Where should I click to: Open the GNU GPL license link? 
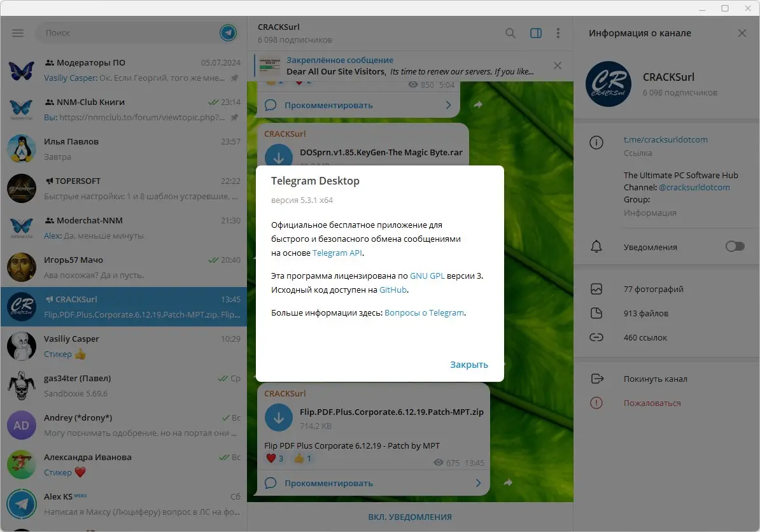click(427, 276)
